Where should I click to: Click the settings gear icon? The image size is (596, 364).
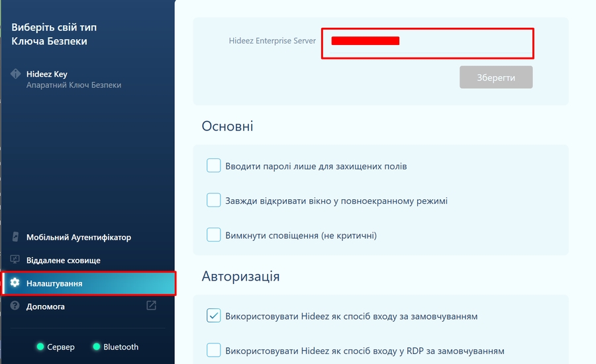(x=15, y=283)
